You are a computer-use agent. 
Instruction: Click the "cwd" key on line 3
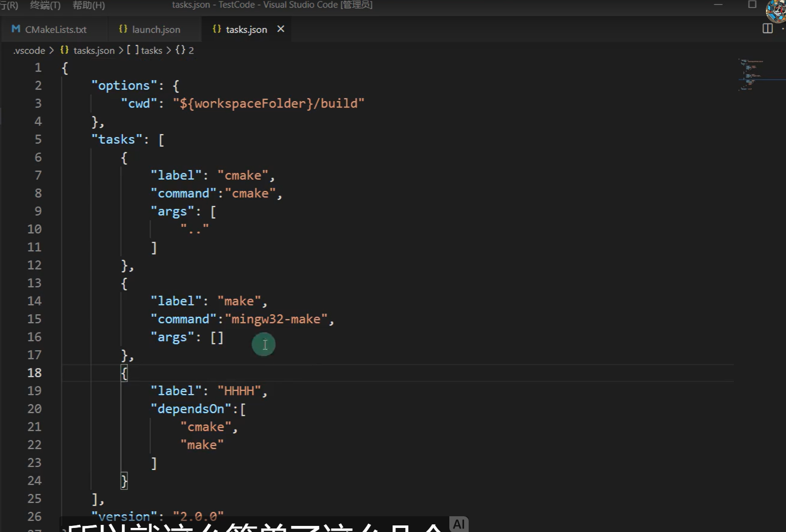coord(139,103)
